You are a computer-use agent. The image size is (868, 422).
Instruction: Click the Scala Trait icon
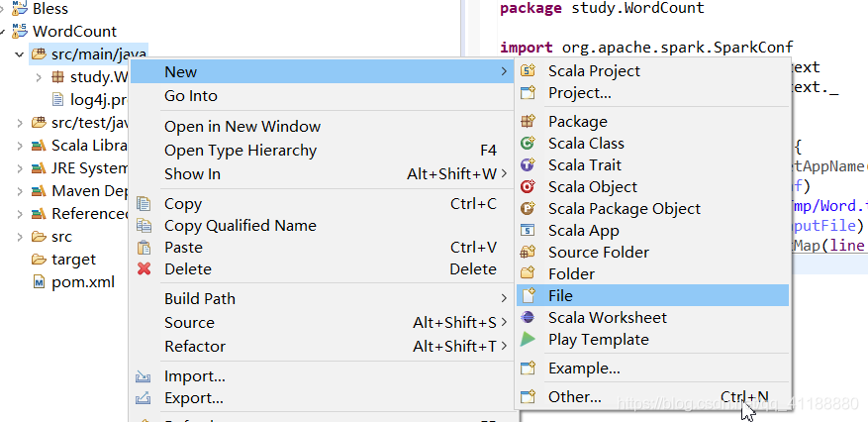click(529, 165)
